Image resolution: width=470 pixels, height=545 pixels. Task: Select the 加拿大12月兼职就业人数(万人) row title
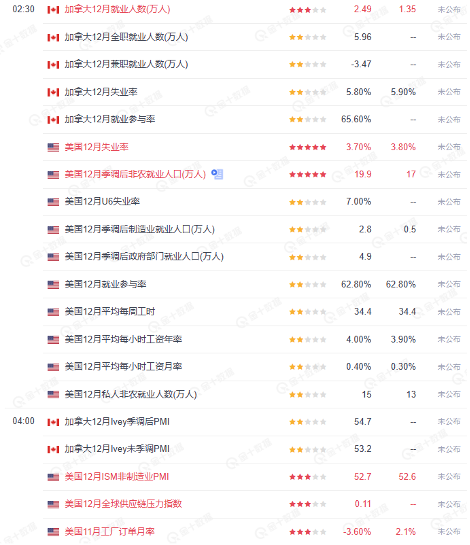pos(126,64)
